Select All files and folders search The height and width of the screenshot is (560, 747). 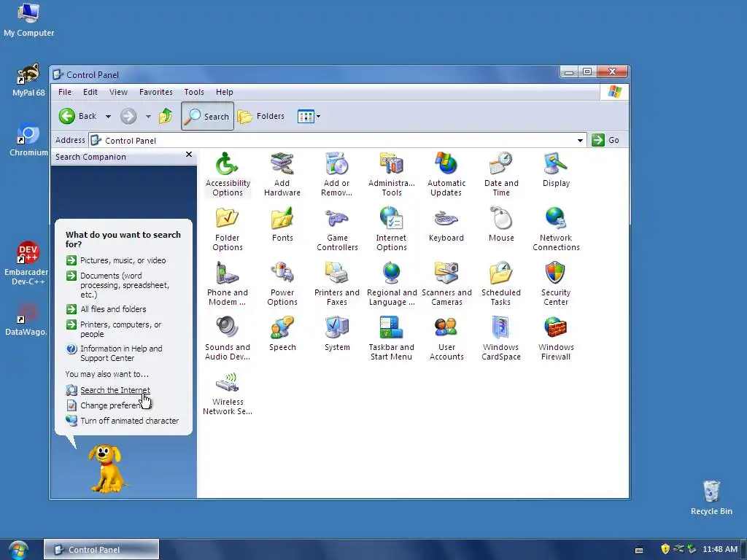coord(113,309)
